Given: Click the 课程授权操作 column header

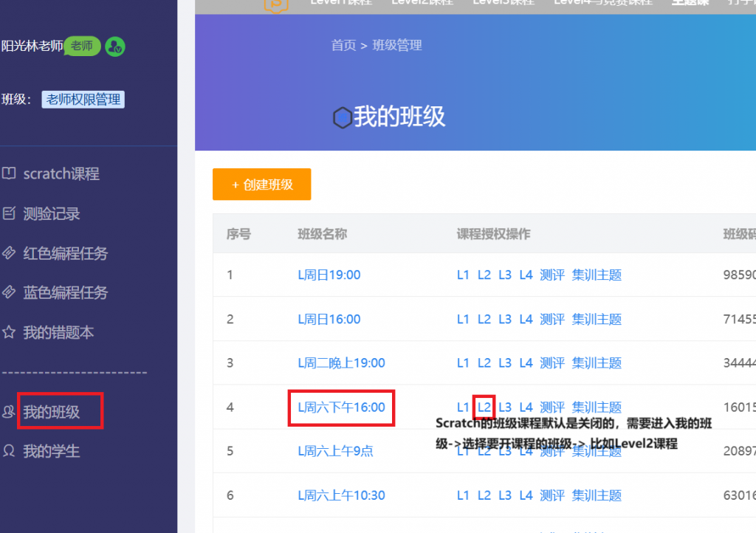Looking at the screenshot, I should pyautogui.click(x=493, y=234).
